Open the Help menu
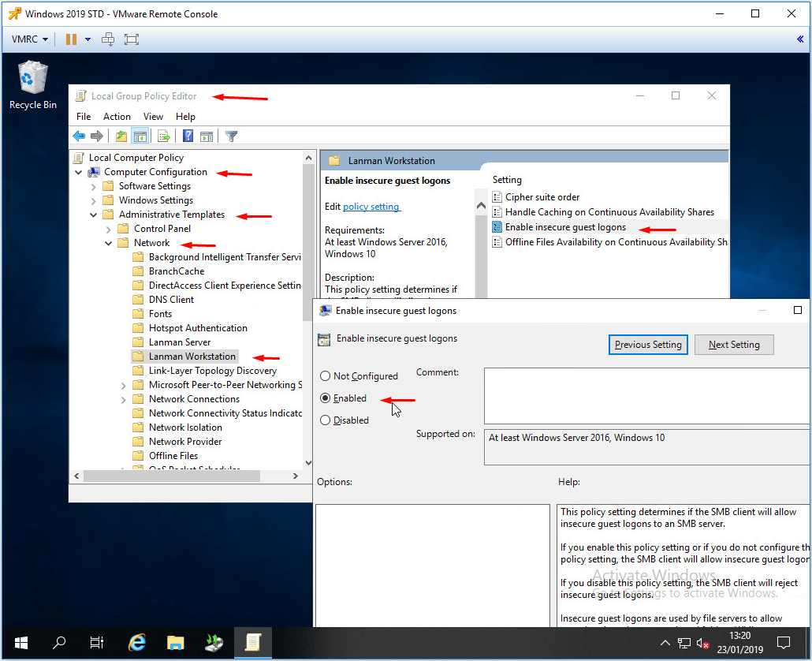Viewport: 812px width, 661px height. pyautogui.click(x=185, y=117)
